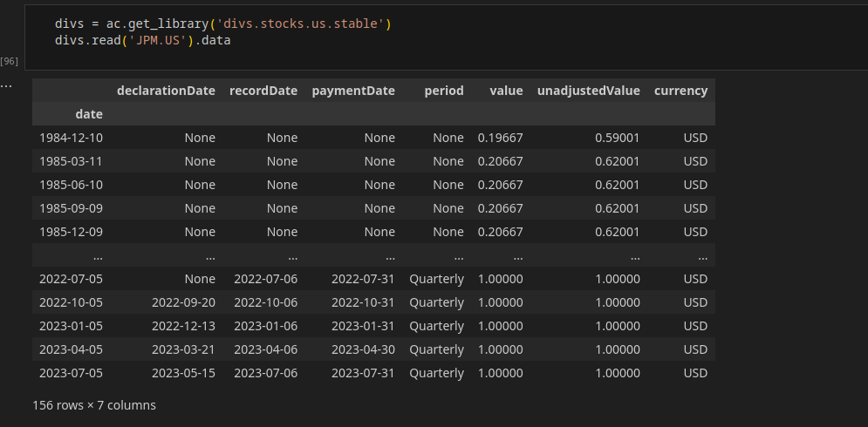Select the 1984-12-10 row label
This screenshot has width=868, height=427.
(x=71, y=138)
